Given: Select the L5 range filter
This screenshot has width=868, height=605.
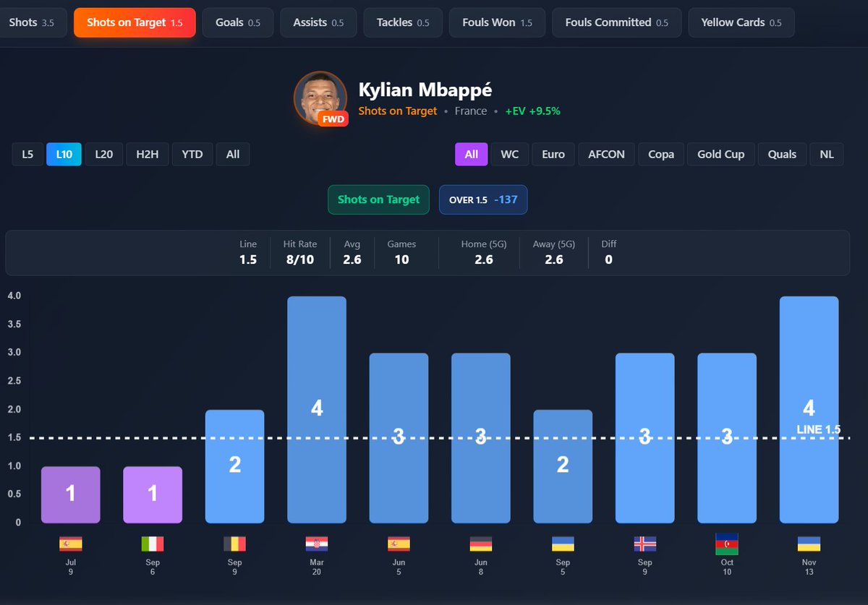Looking at the screenshot, I should 27,154.
